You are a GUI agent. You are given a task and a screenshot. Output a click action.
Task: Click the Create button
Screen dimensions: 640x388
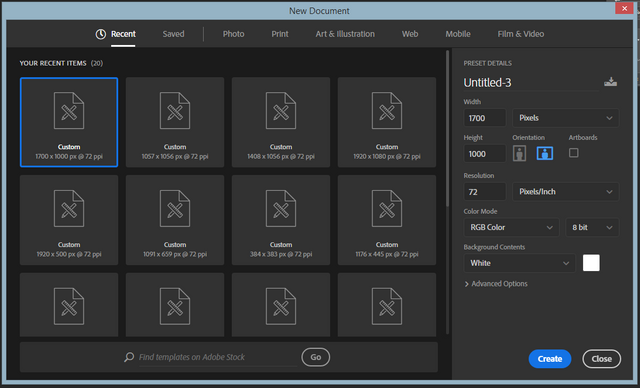pyautogui.click(x=550, y=359)
